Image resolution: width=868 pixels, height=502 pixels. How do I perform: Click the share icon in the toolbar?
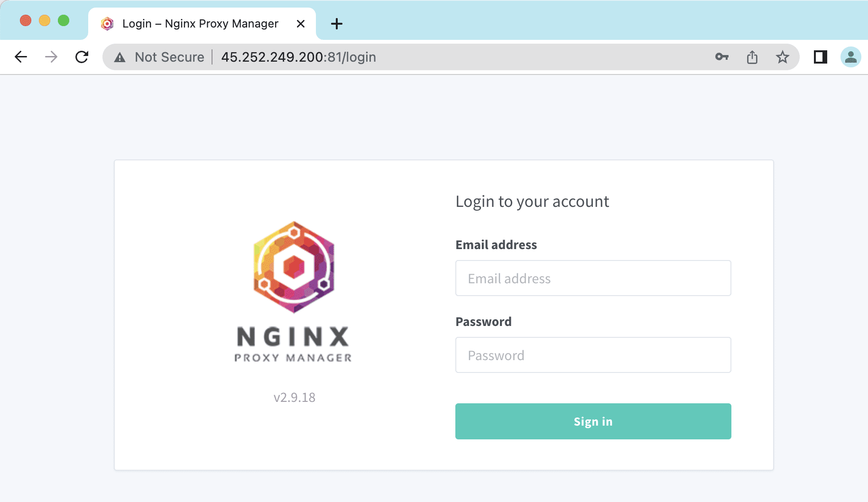(x=752, y=57)
